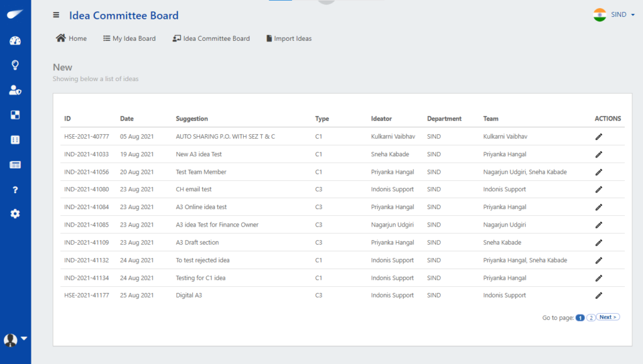Click the help question mark sidebar icon
The width and height of the screenshot is (643, 364).
15,190
